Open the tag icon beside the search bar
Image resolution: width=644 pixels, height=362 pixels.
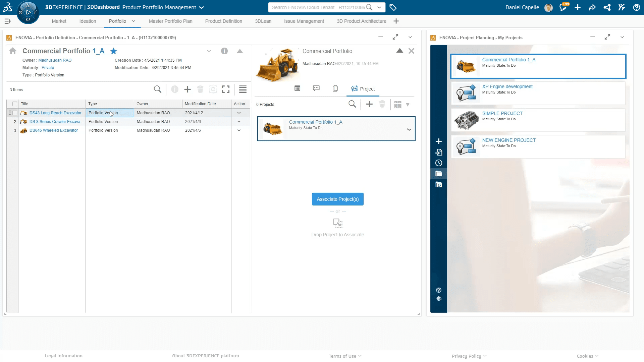[x=393, y=7]
